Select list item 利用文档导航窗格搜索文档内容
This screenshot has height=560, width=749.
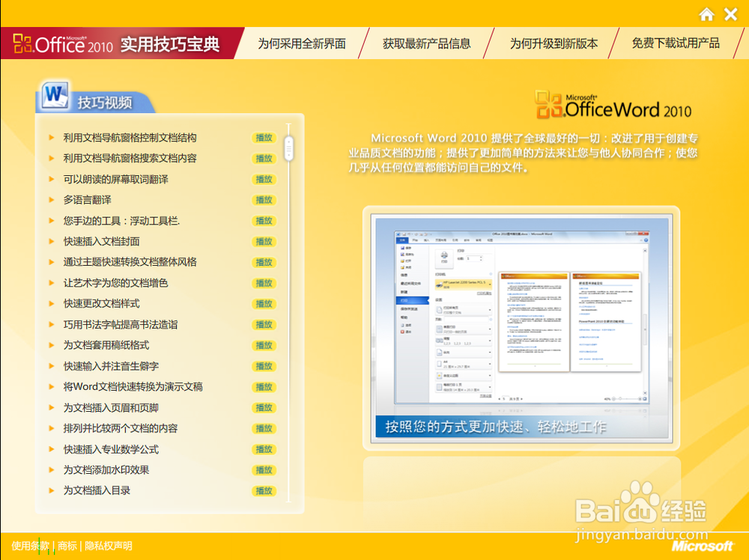tap(130, 159)
